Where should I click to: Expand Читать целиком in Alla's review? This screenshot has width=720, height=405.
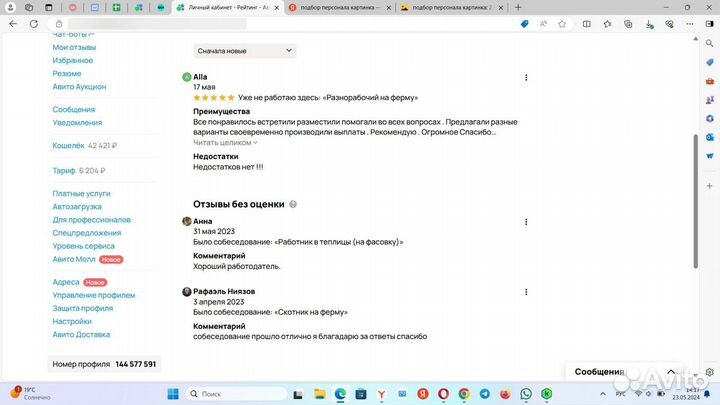(x=225, y=143)
